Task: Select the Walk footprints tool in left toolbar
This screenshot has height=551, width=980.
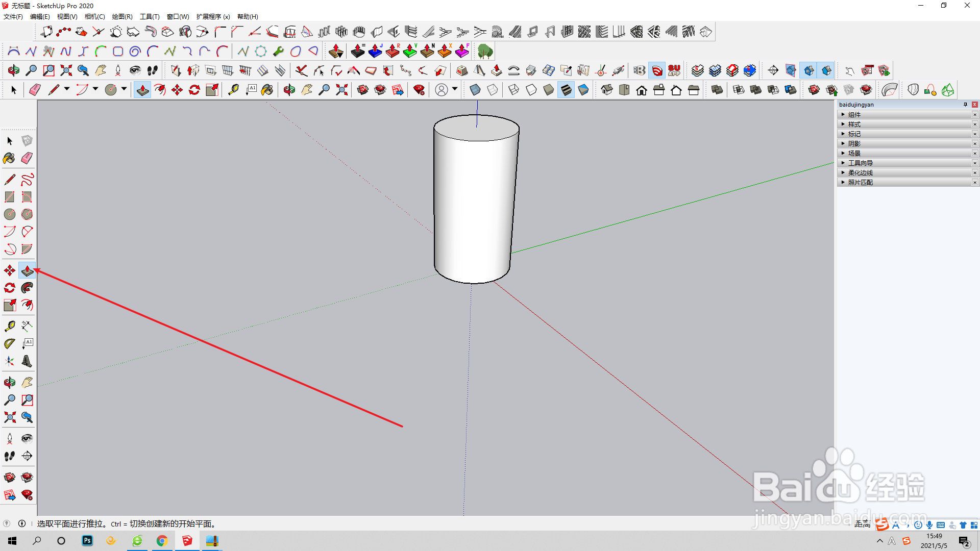Action: (x=10, y=456)
